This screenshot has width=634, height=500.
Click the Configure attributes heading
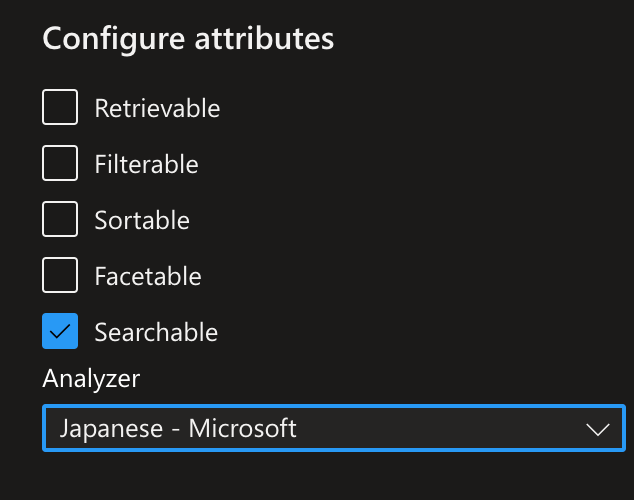coord(188,39)
